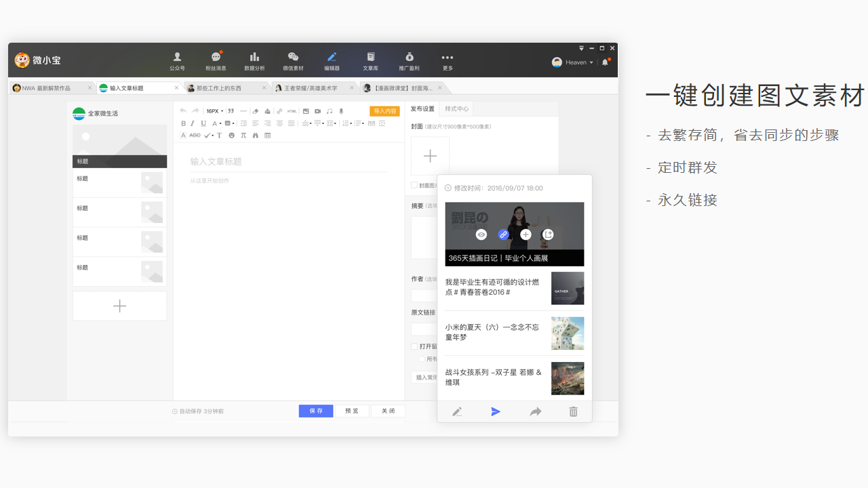Check the 打开留言 option
Viewport: 868px width, 488px height.
click(x=414, y=346)
